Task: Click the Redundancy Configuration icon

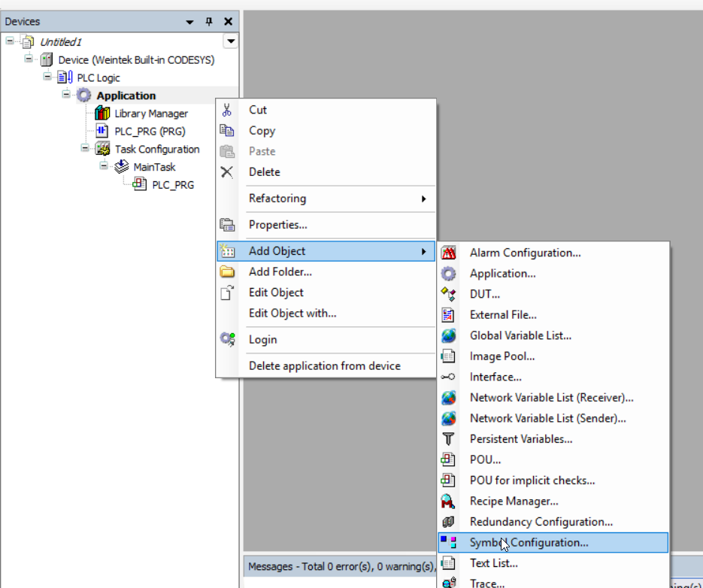Action: coord(449,522)
